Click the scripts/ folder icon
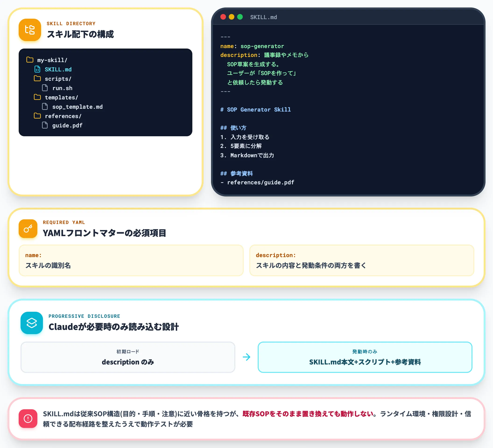 (x=37, y=78)
